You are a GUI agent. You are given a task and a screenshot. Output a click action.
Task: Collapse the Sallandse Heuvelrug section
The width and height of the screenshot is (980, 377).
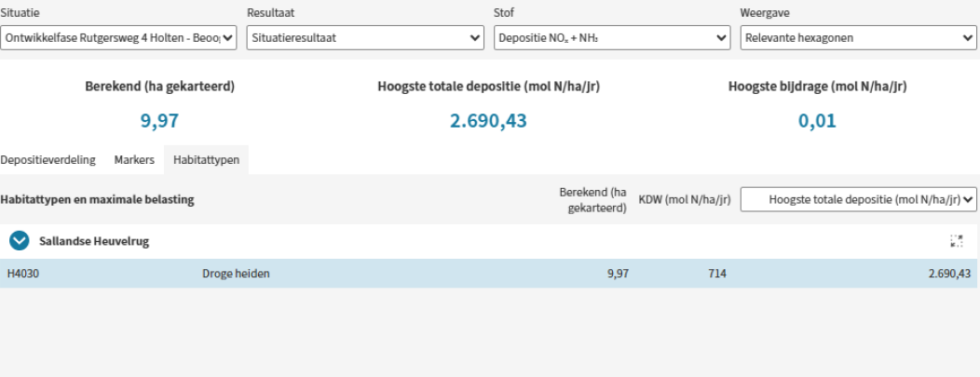pyautogui.click(x=20, y=241)
